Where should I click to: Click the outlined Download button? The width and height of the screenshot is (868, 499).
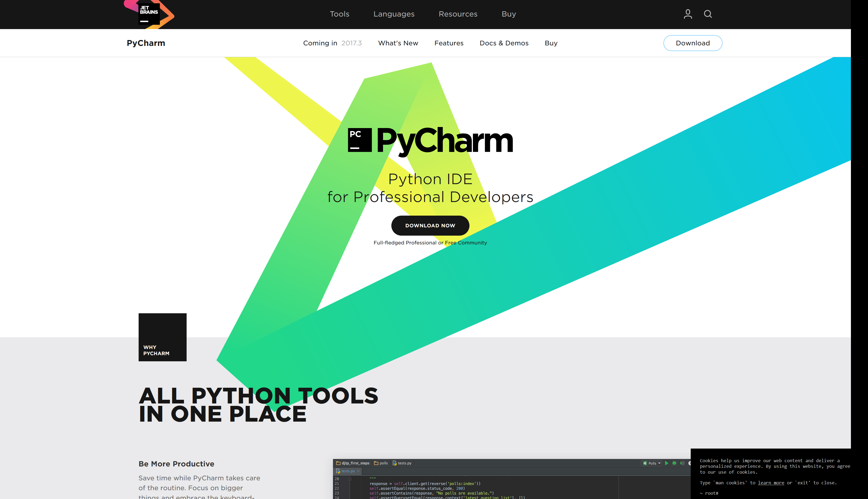pyautogui.click(x=693, y=43)
